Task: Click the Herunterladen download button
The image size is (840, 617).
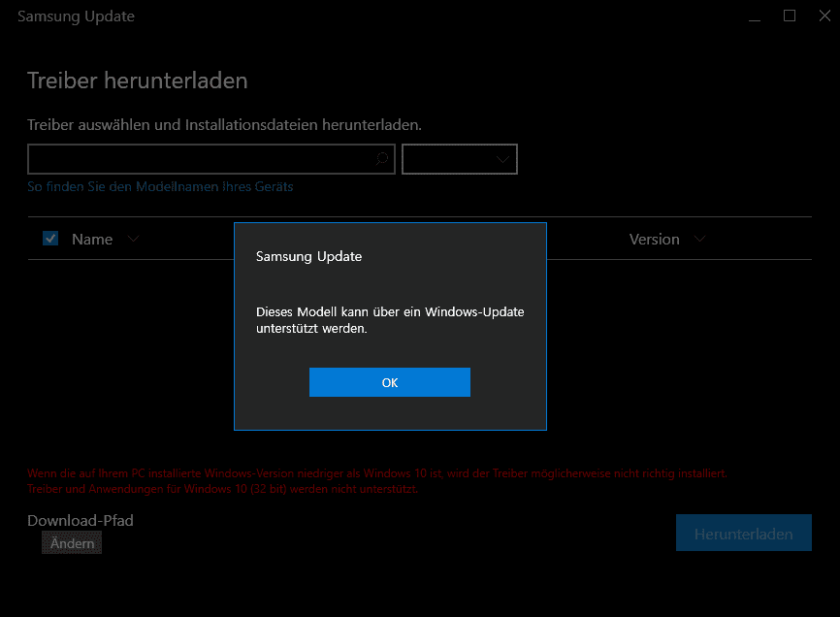Action: pos(744,533)
